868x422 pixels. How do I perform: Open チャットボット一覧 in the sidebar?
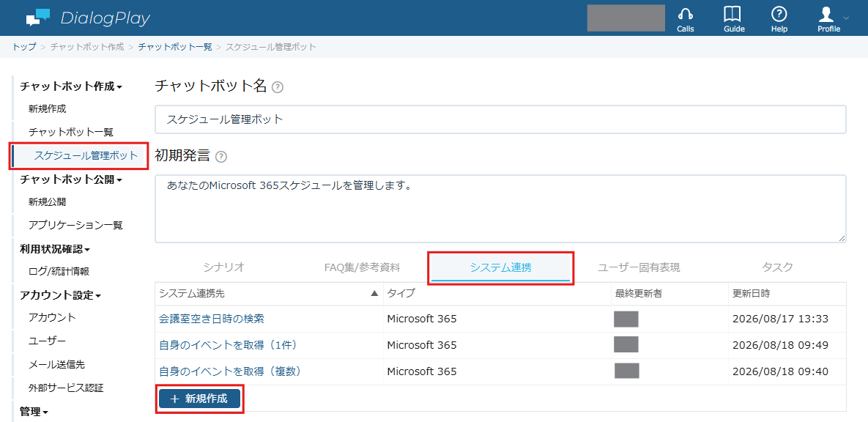point(71,133)
